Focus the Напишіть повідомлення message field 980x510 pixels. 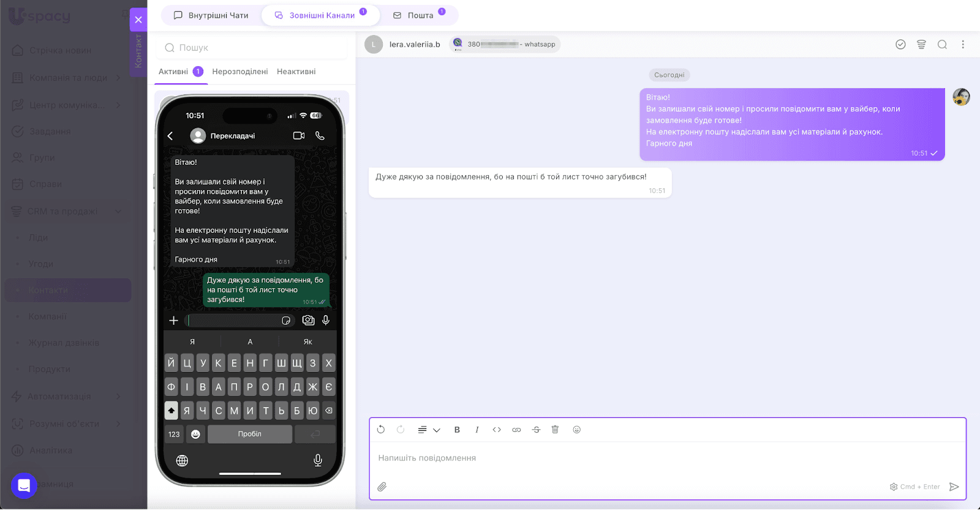pos(668,459)
